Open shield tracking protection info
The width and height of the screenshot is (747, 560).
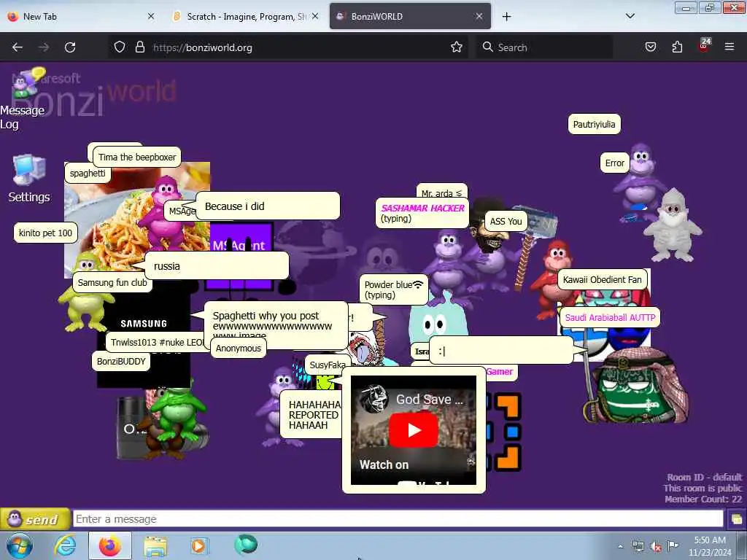pyautogui.click(x=120, y=47)
